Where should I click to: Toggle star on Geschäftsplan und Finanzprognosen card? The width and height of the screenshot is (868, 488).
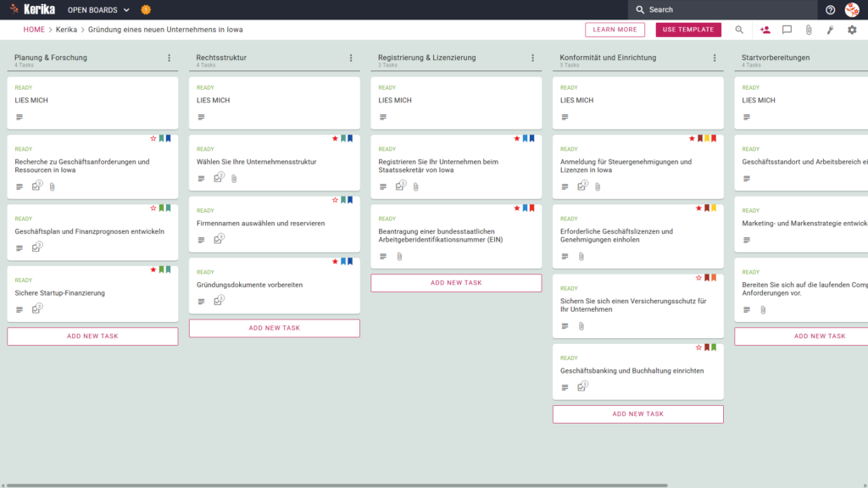(x=153, y=208)
